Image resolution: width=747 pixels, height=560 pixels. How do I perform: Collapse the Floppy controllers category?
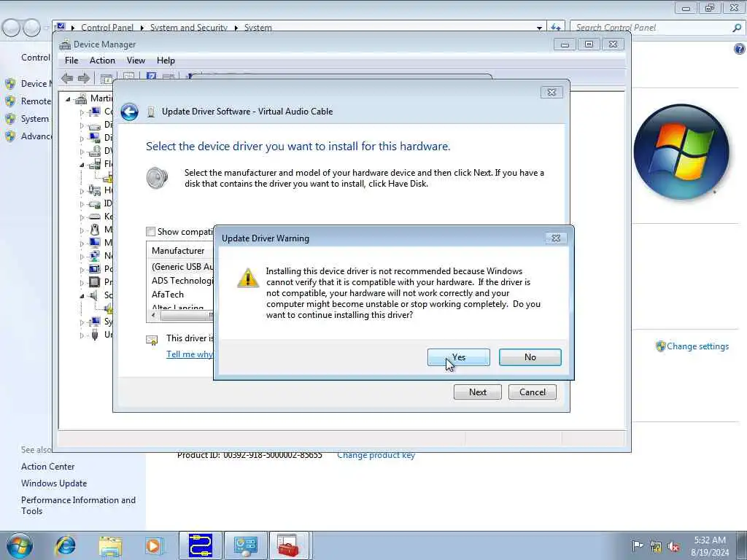pyautogui.click(x=82, y=165)
